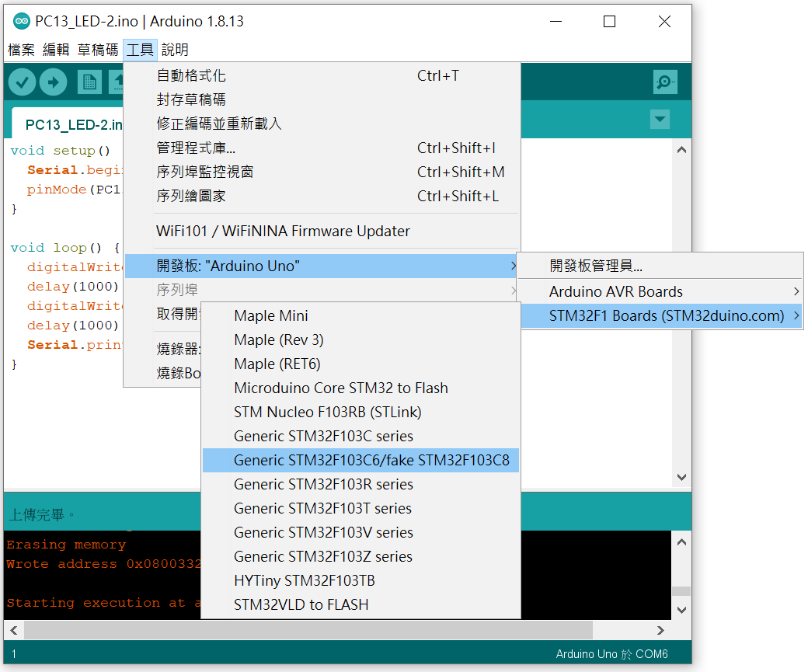Viewport: 808px width, 672px height.
Task: Click the Arduino Uno 於 COM6 status text
Action: [611, 654]
